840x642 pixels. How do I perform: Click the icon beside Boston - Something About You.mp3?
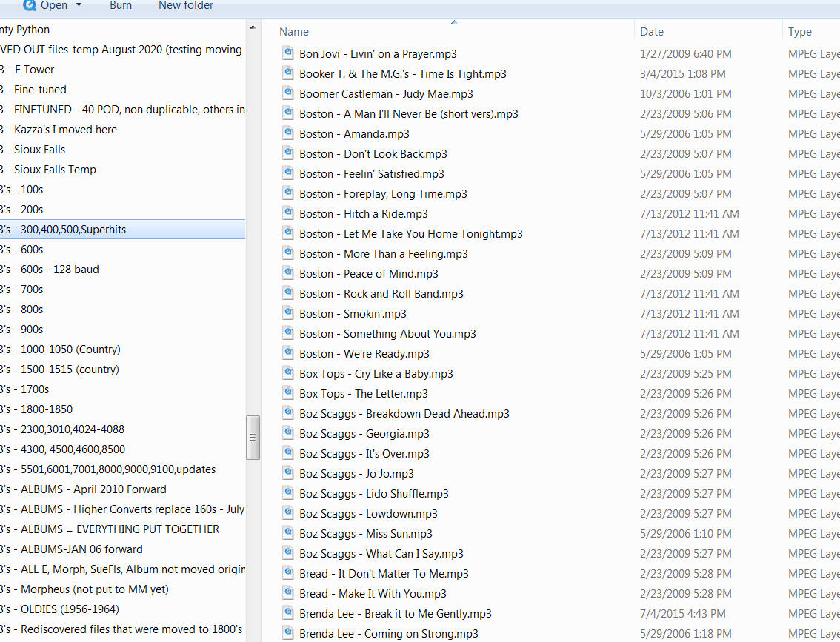(287, 333)
